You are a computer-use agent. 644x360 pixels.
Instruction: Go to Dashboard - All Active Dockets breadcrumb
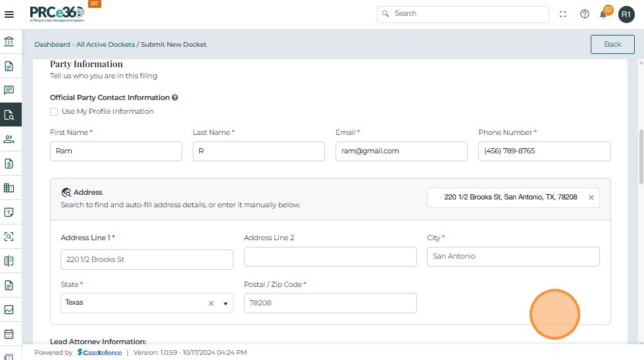coord(84,45)
